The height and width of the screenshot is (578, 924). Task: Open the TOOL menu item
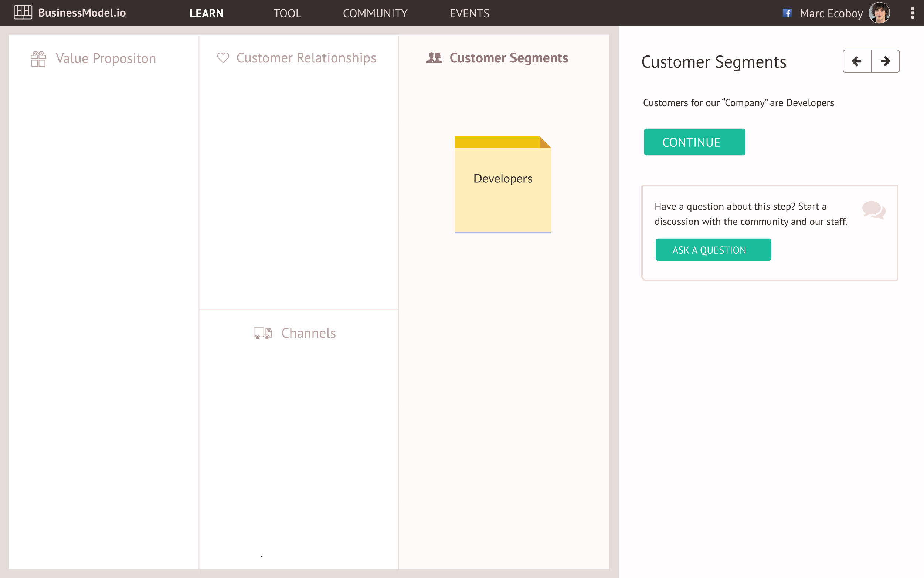287,13
